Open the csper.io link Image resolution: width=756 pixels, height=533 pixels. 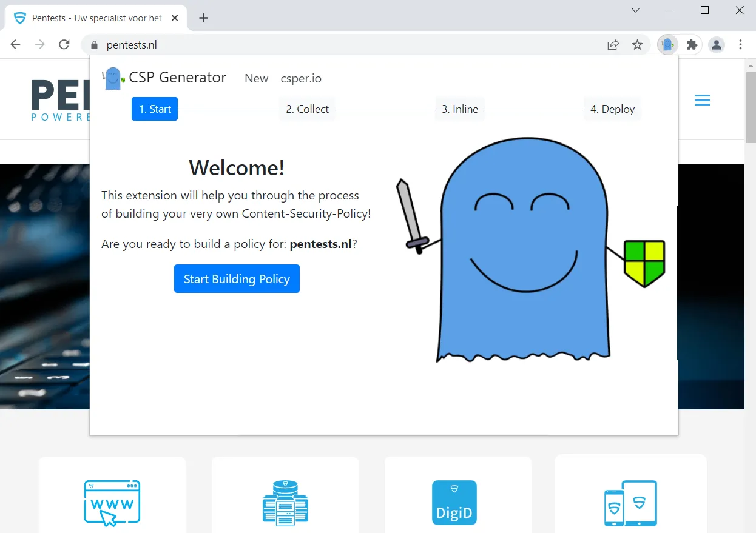[x=301, y=79]
